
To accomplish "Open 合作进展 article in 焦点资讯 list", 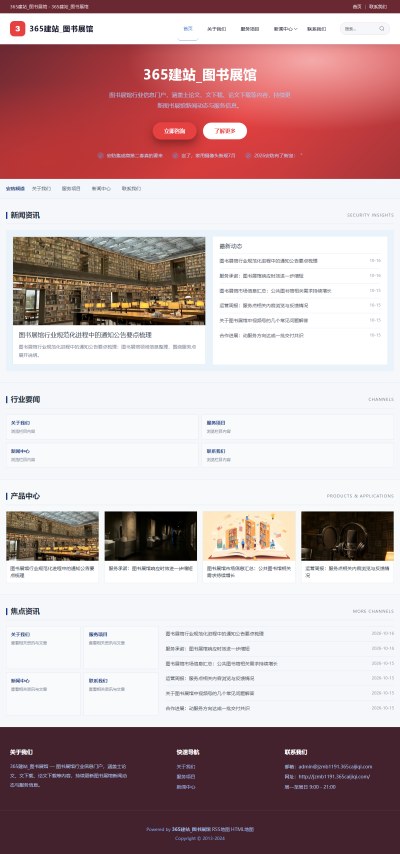I will (278, 709).
